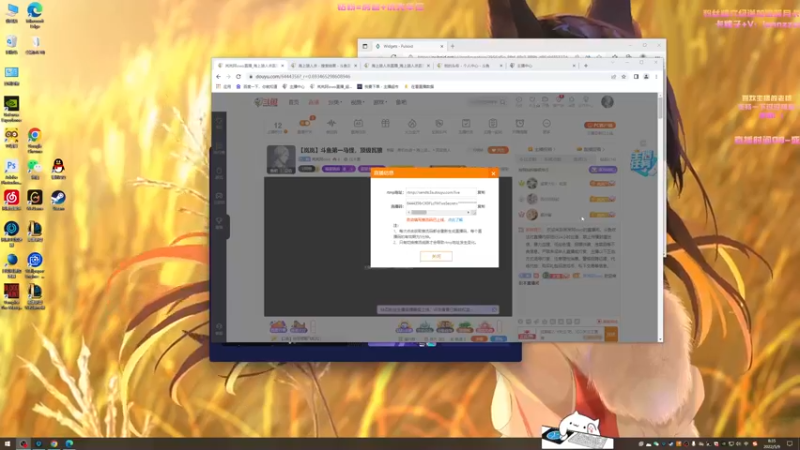Screen dimensions: 800x450
Task: Switch to fifth Chrome tab
Action: point(543,66)
